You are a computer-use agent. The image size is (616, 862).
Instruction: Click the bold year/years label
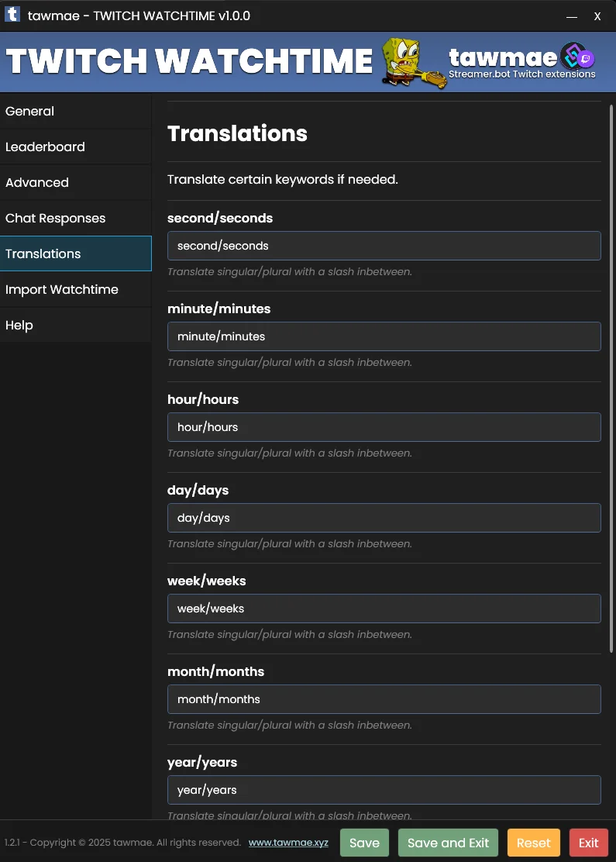[x=202, y=763]
